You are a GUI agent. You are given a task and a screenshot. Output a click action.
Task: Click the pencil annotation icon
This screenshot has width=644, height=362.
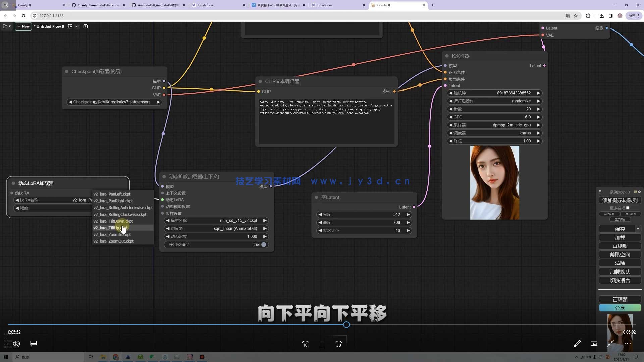click(577, 344)
